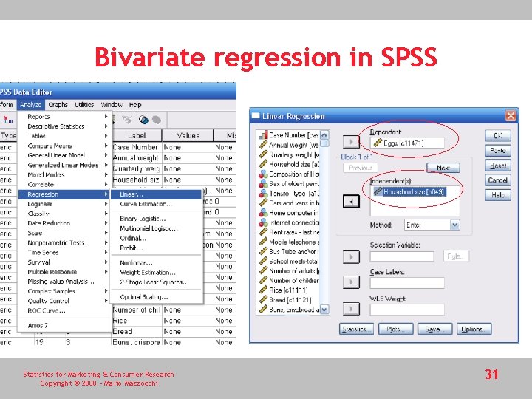The height and width of the screenshot is (399, 532).
Task: Open the Window menu
Action: click(x=112, y=105)
